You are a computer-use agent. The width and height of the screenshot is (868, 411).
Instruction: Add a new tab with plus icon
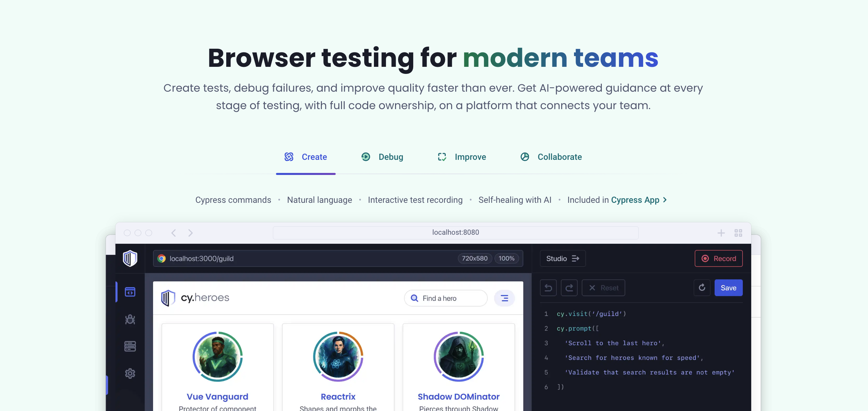point(721,233)
